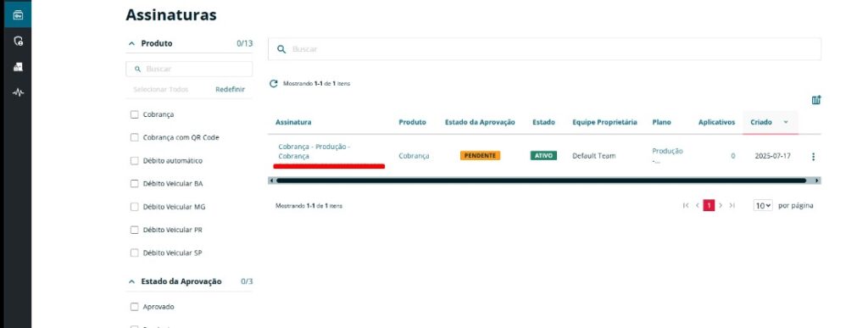Screen dimensions: 868x328
Task: Check the Cobrança com QR Code filter
Action: [134, 137]
